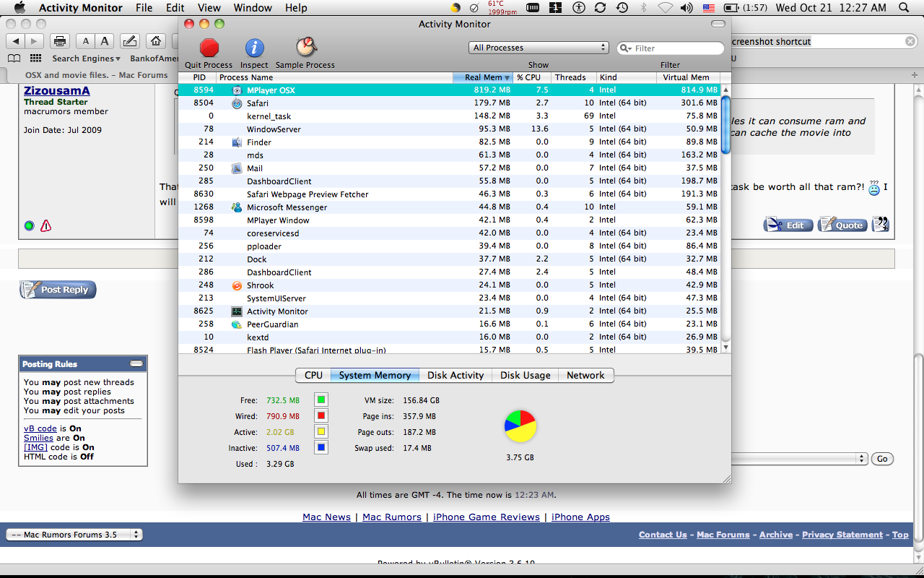Click the multi-quote icon beside Quote
Image resolution: width=924 pixels, height=578 pixels.
pos(881,224)
